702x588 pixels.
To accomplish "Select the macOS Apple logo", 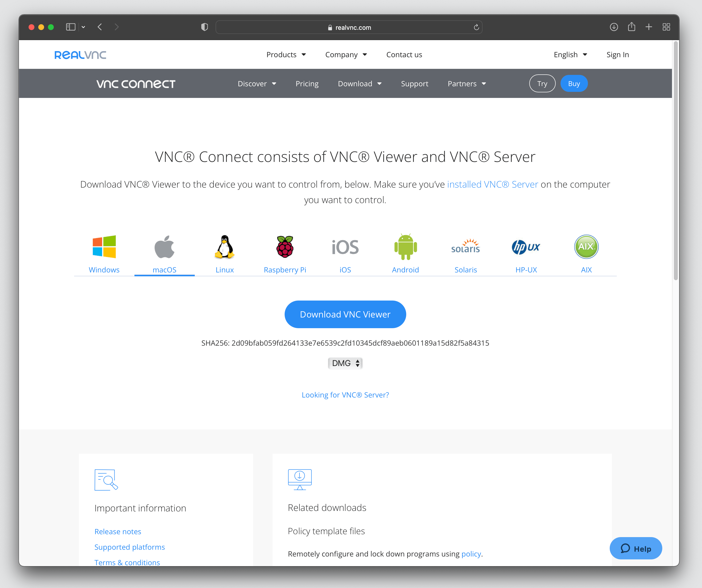I will click(x=164, y=247).
